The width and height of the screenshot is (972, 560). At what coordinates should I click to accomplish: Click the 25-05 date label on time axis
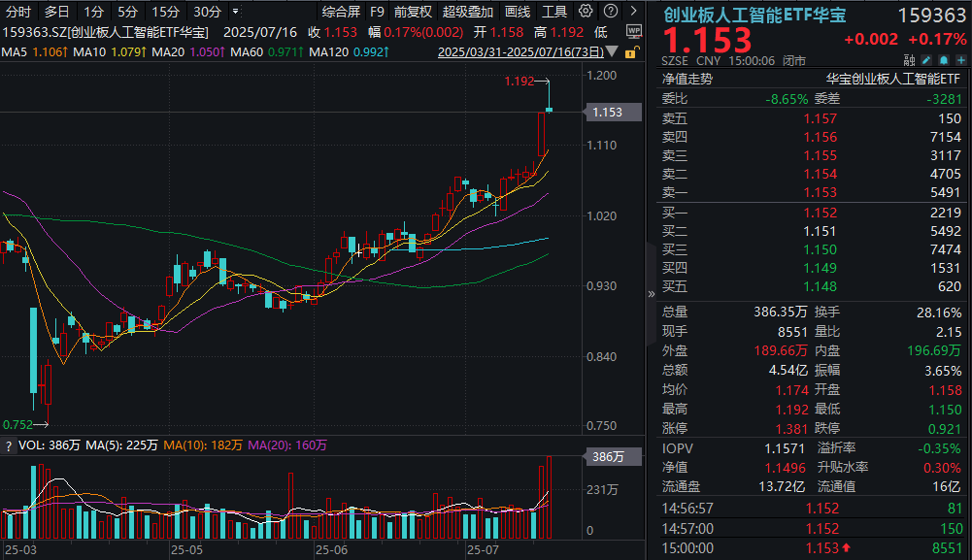pos(186,550)
